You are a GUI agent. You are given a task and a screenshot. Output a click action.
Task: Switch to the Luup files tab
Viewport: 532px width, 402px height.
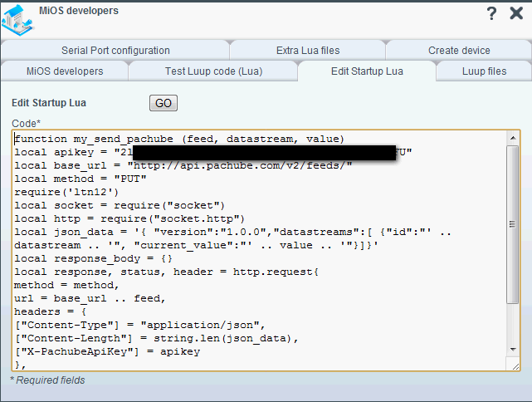pos(484,71)
